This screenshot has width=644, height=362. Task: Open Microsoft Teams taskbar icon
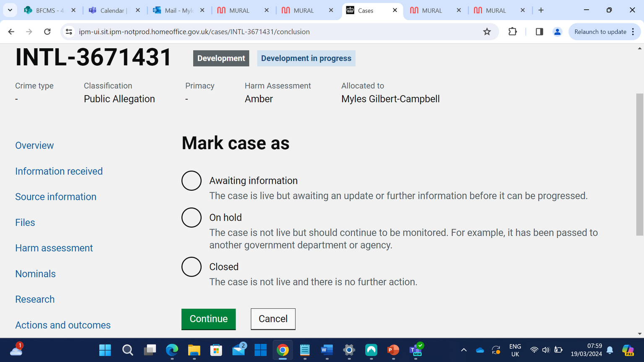[x=416, y=350]
